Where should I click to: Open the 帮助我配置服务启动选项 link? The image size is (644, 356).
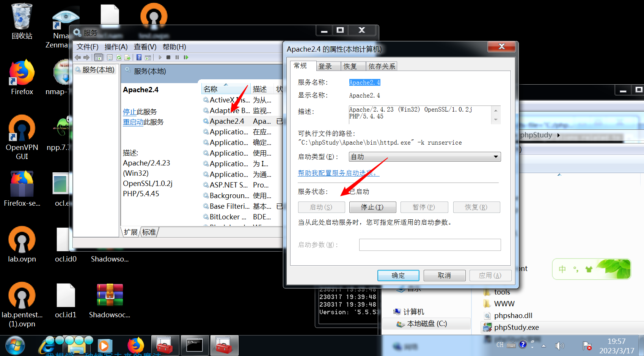coord(338,173)
